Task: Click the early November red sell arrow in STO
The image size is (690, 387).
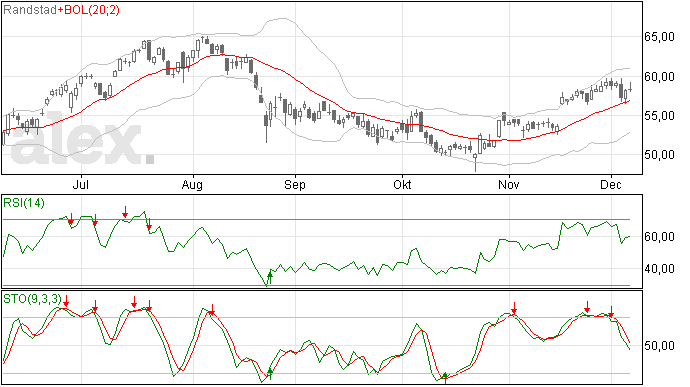Action: click(x=514, y=308)
